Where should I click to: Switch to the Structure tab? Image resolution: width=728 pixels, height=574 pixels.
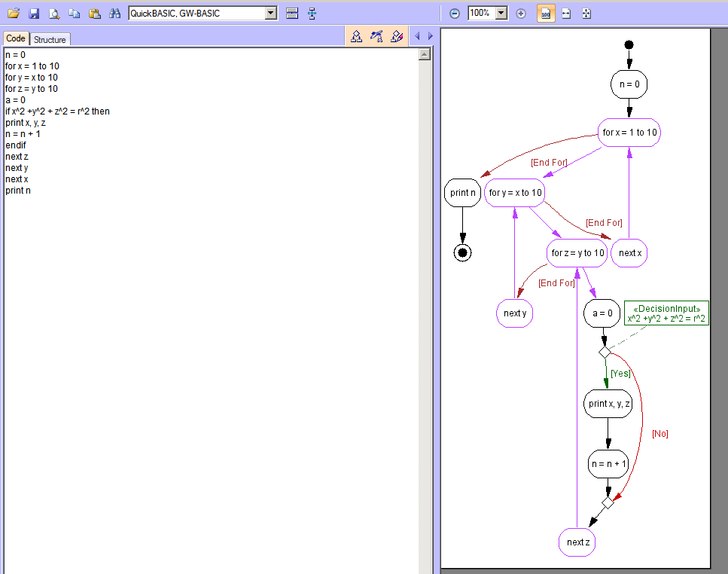click(50, 39)
